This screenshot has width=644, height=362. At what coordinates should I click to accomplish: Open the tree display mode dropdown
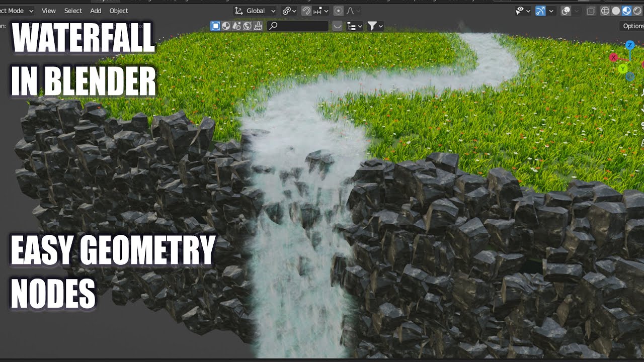[355, 26]
